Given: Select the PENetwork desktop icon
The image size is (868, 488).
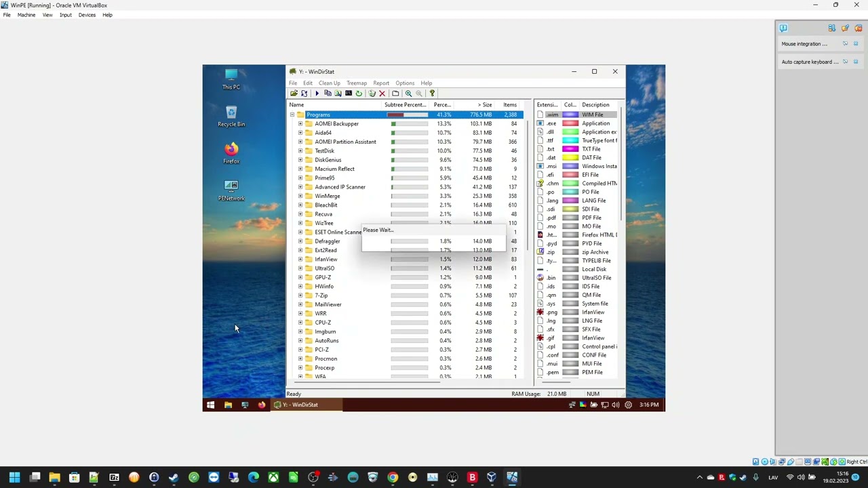Looking at the screenshot, I should click(x=231, y=190).
